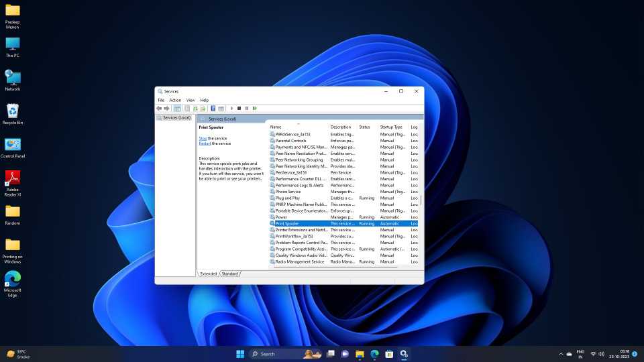Select PenService_3a153 row
This screenshot has width=644, height=362.
click(343, 173)
